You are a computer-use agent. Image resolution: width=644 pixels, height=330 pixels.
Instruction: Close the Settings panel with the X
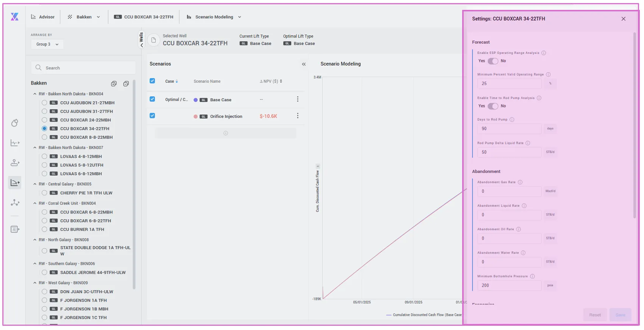click(x=624, y=19)
